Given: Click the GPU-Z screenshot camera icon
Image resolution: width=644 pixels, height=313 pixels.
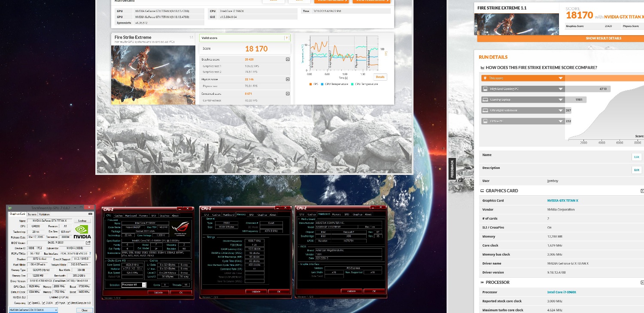Looking at the screenshot, I should (x=90, y=214).
